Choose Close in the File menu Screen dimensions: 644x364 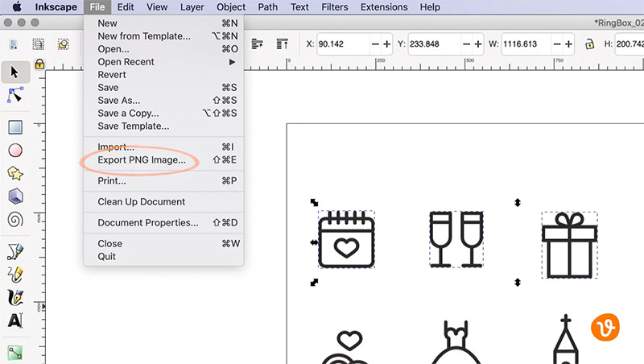[163, 244]
